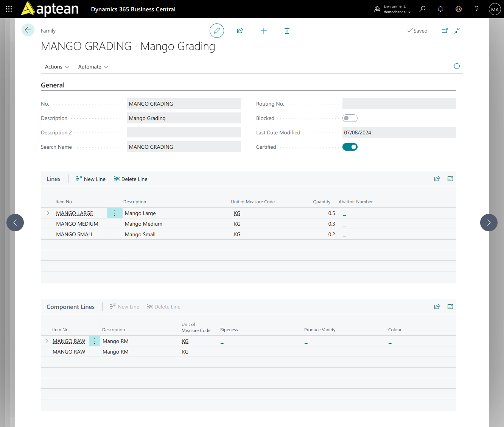504x427 pixels.
Task: Click quantity 0.2 for Mango Small
Action: (331, 234)
